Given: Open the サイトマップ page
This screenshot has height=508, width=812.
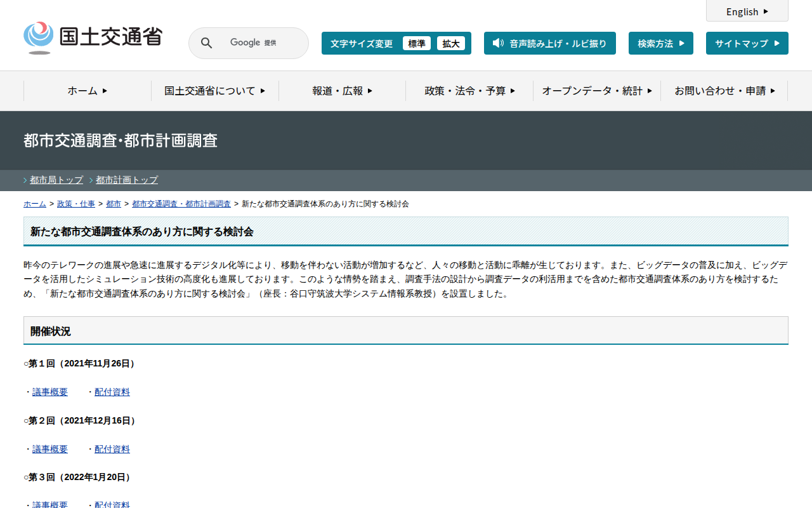Looking at the screenshot, I should [x=747, y=43].
